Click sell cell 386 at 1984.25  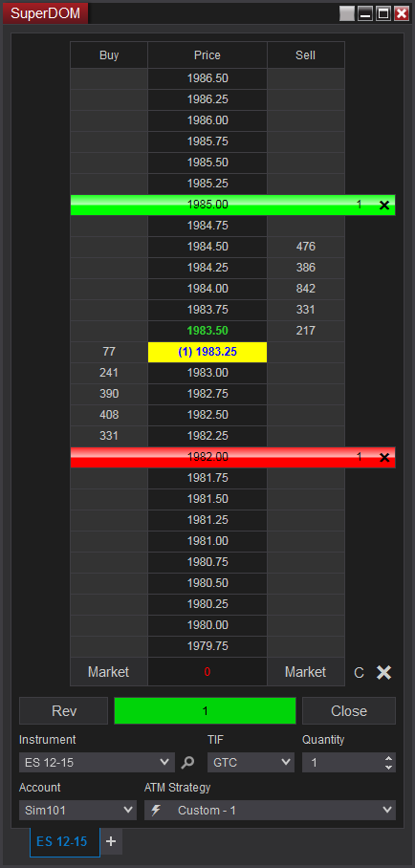coord(306,268)
